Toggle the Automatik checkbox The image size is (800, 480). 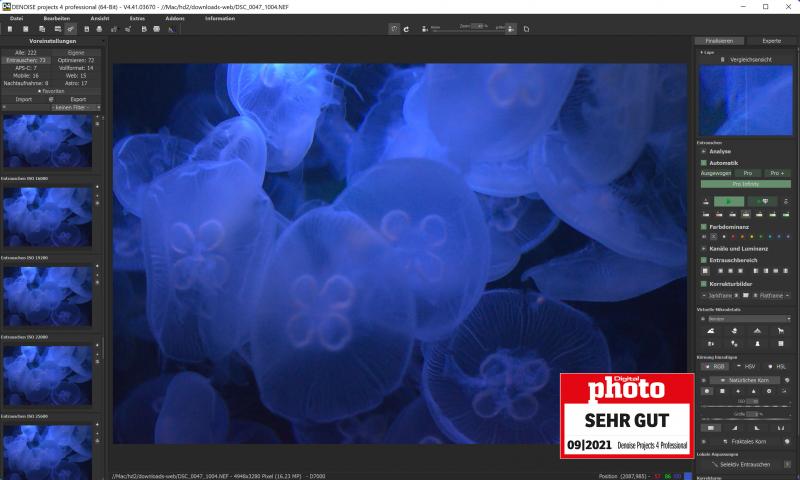pyautogui.click(x=703, y=163)
